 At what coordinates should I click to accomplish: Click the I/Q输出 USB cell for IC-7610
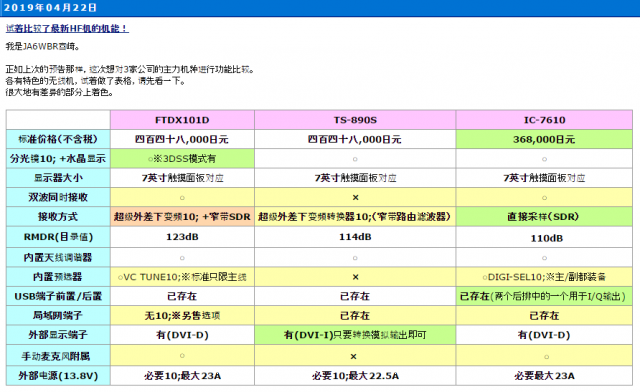click(x=544, y=296)
